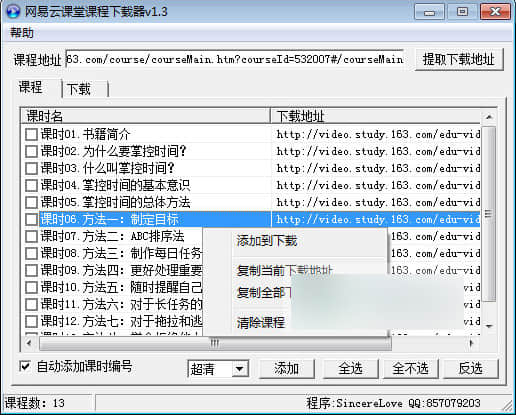Close the 网易云课堂课程下载器 window
This screenshot has height=415, width=516.
coord(495,12)
